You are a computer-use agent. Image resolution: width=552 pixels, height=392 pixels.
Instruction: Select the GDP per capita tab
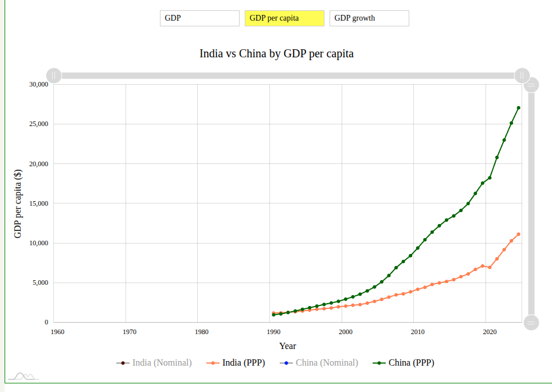click(x=284, y=18)
